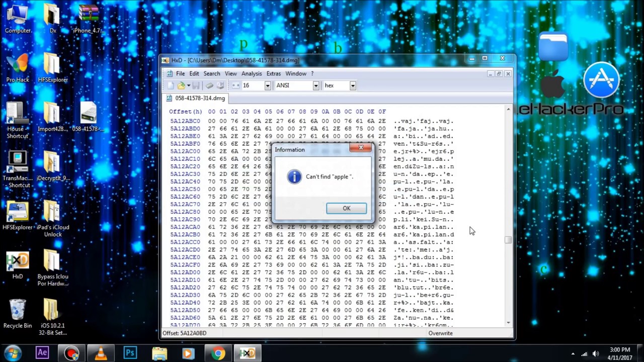Viewport: 644px width, 362px height.
Task: Open the iPad's iCloud Unlock folder
Action: click(52, 219)
